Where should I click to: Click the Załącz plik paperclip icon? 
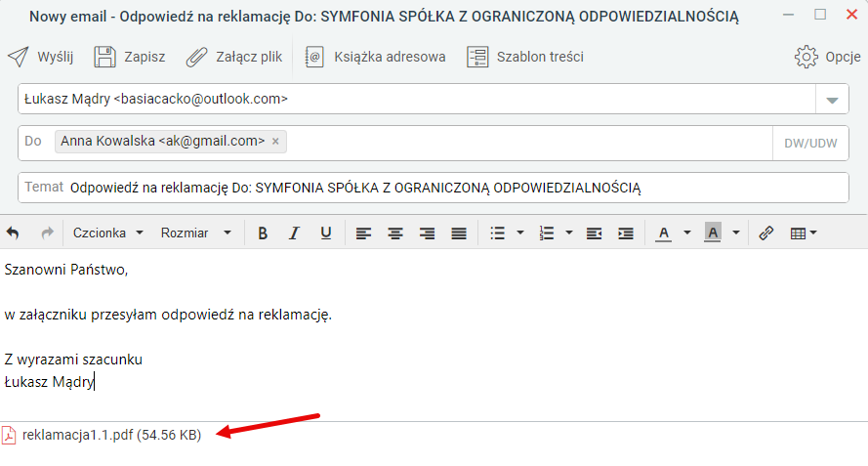click(196, 57)
